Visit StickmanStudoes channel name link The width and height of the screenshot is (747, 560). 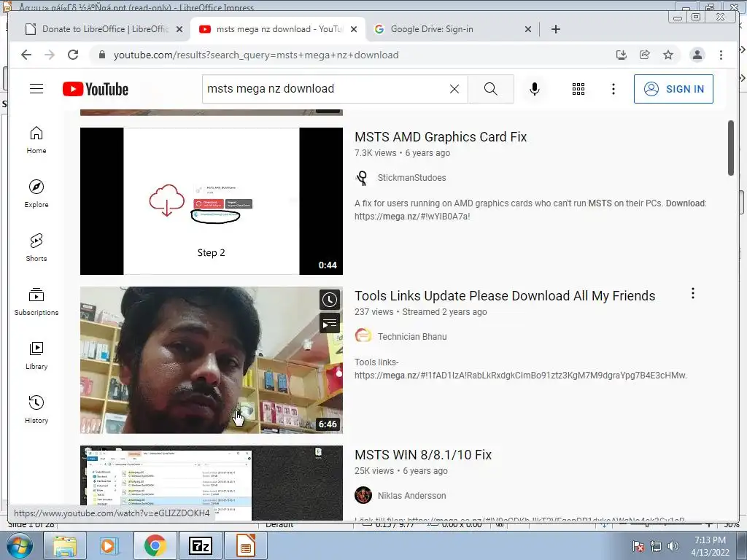(411, 178)
